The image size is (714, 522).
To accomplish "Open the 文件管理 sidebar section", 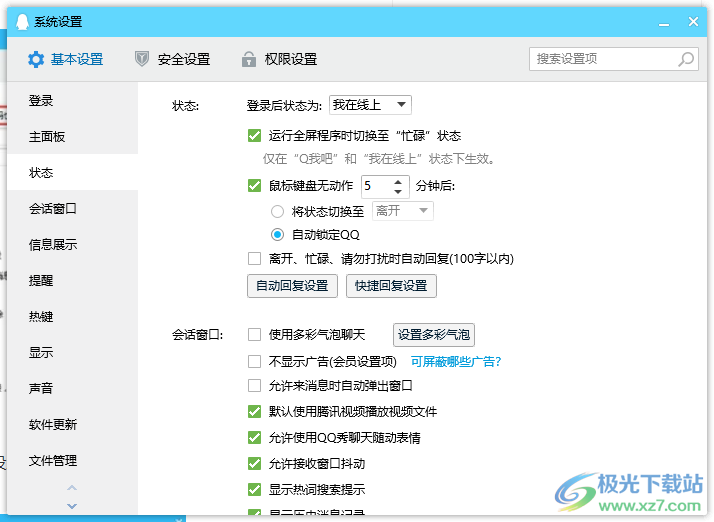I will tap(72, 461).
